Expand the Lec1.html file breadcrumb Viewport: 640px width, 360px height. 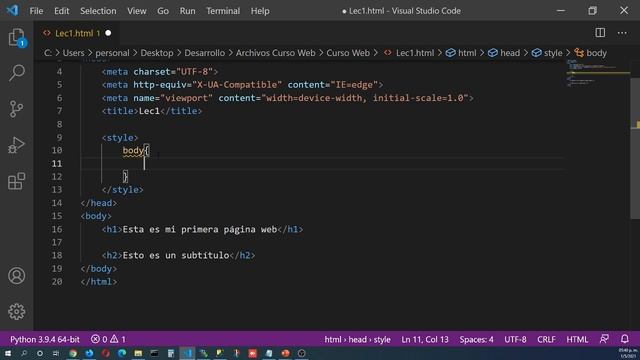pyautogui.click(x=409, y=53)
